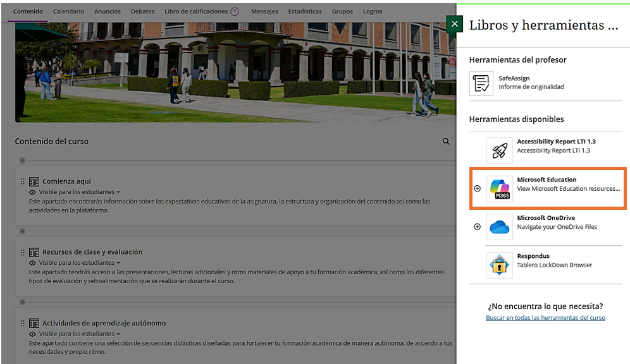
Task: Click the campus banner image
Action: tap(235, 72)
